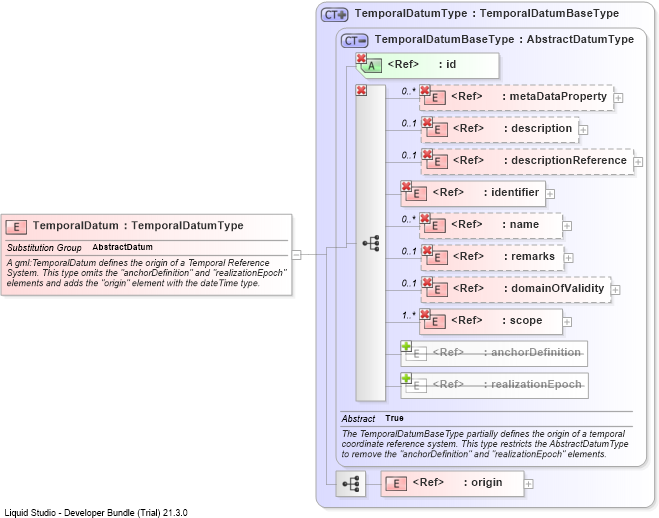
Task: Click green plus on realizationEpoch element
Action: pyautogui.click(x=406, y=378)
